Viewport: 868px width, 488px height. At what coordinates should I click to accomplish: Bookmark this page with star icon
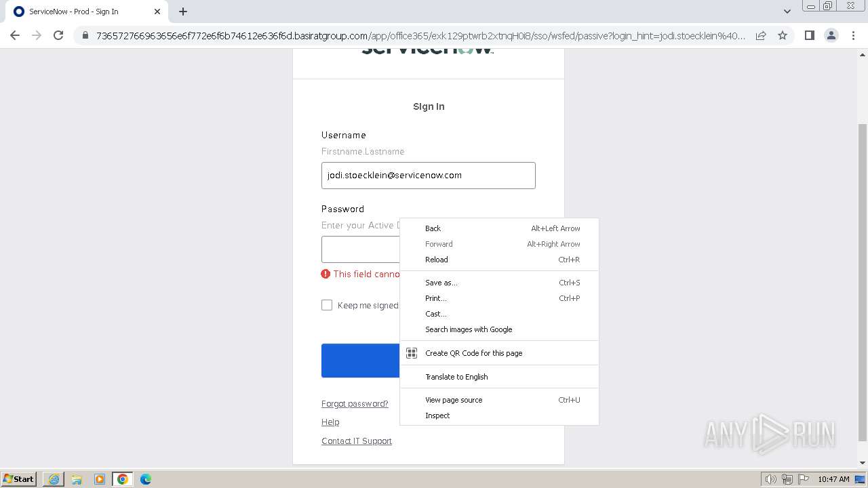(783, 35)
